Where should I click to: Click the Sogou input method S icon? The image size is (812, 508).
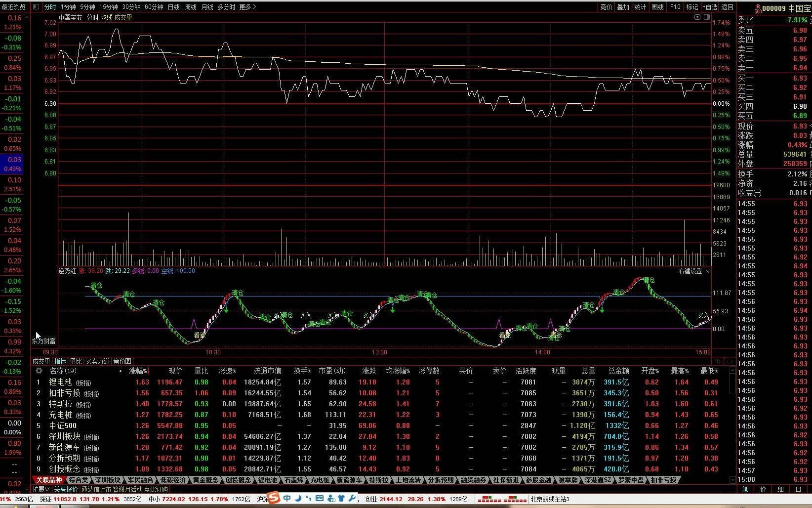[x=273, y=498]
